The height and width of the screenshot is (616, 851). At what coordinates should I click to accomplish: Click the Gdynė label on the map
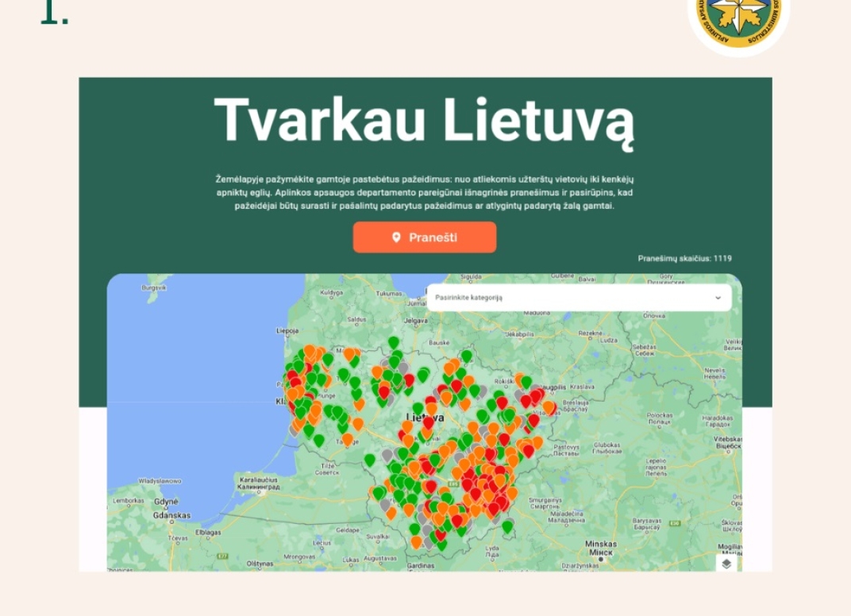pyautogui.click(x=166, y=502)
